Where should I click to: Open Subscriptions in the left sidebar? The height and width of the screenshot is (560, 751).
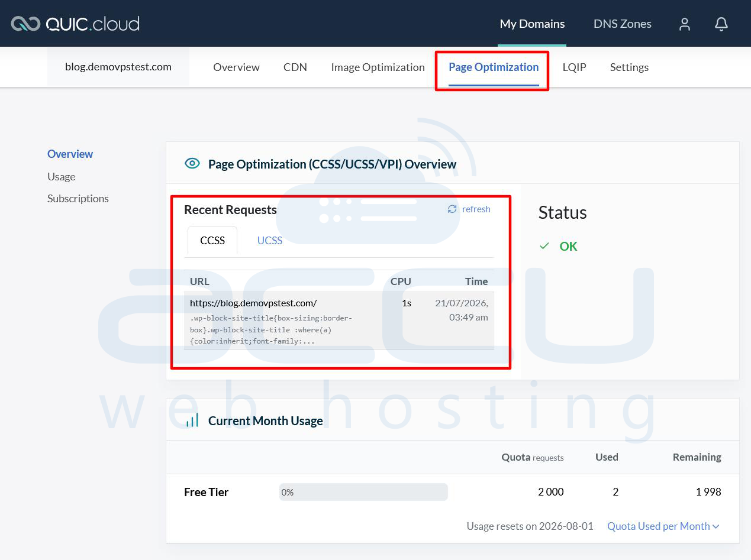(78, 198)
